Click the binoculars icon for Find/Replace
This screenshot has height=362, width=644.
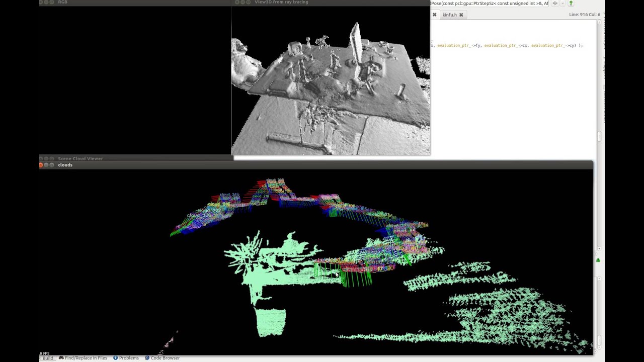point(61,358)
